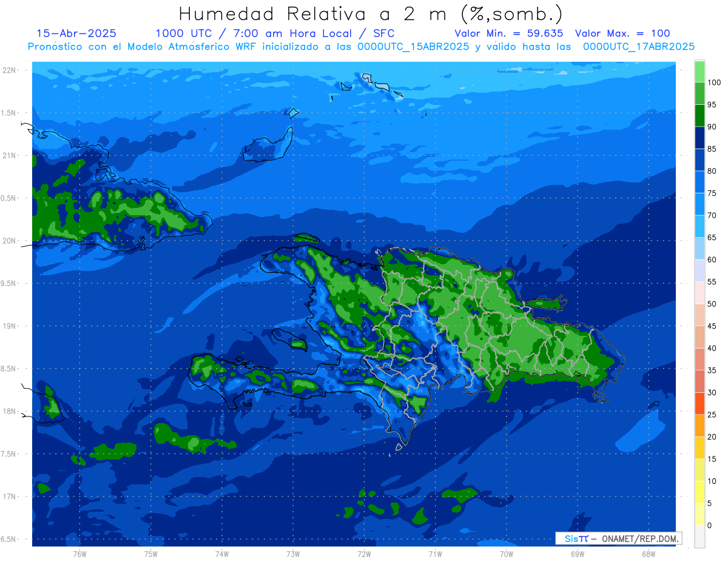Click the colorbar label "20"
This screenshot has height=562, width=728.
click(x=712, y=437)
